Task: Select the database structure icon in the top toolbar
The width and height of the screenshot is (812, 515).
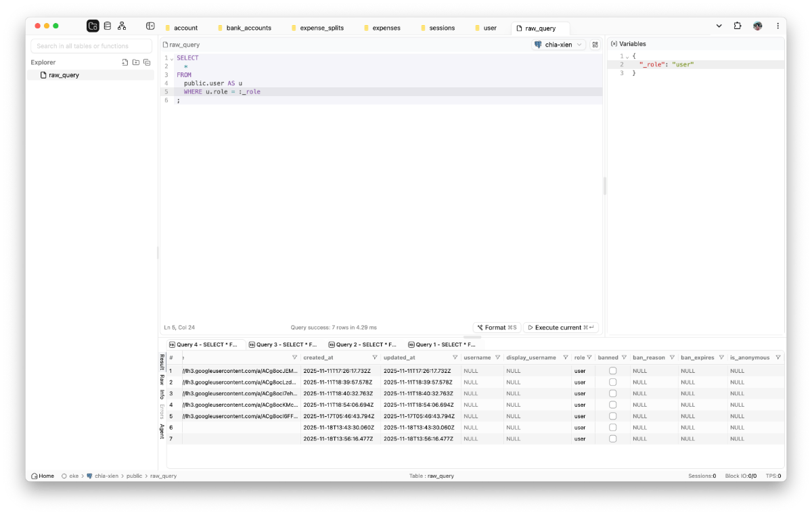Action: pos(108,25)
